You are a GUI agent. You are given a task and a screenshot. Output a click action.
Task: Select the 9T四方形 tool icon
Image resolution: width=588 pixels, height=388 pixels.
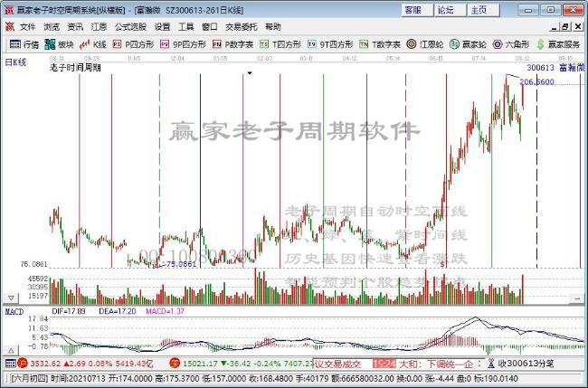coord(312,44)
